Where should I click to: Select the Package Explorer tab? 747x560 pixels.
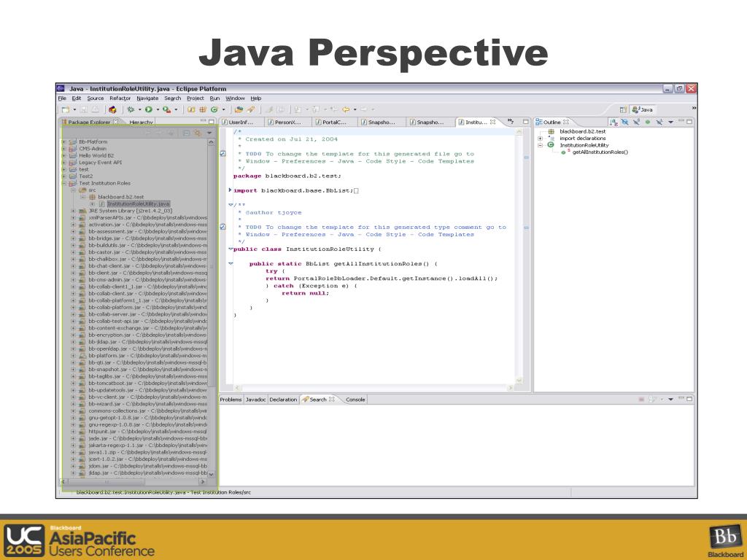(x=88, y=122)
